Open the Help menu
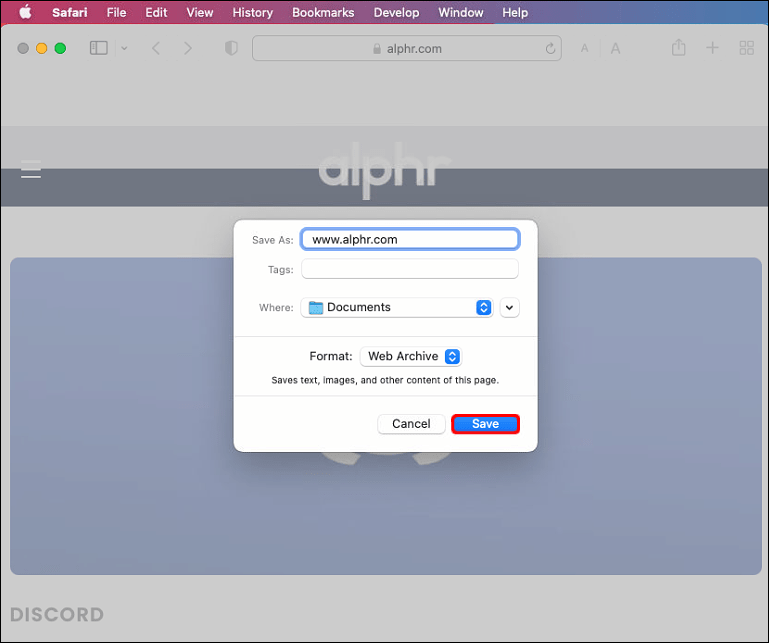Screen dimensions: 769x643 pos(515,12)
